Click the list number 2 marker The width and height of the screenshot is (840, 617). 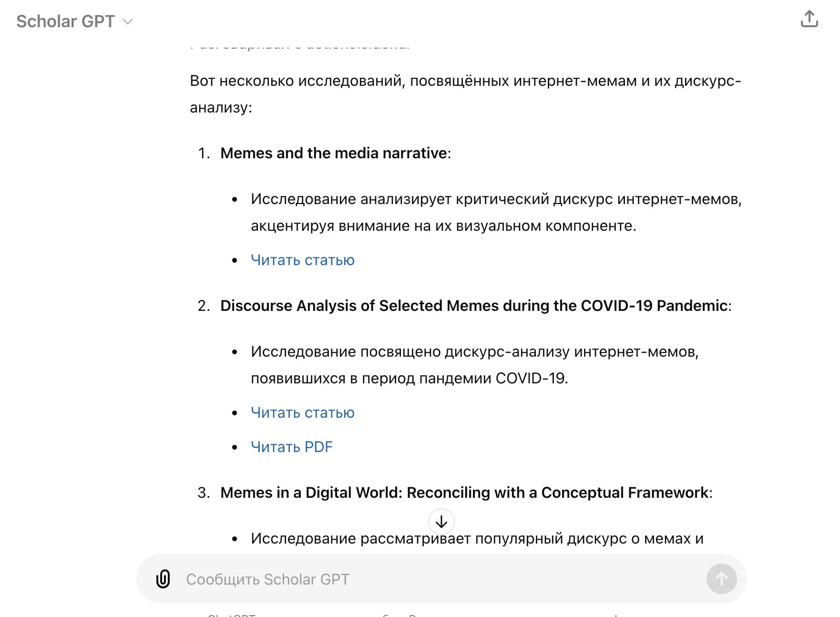click(204, 306)
